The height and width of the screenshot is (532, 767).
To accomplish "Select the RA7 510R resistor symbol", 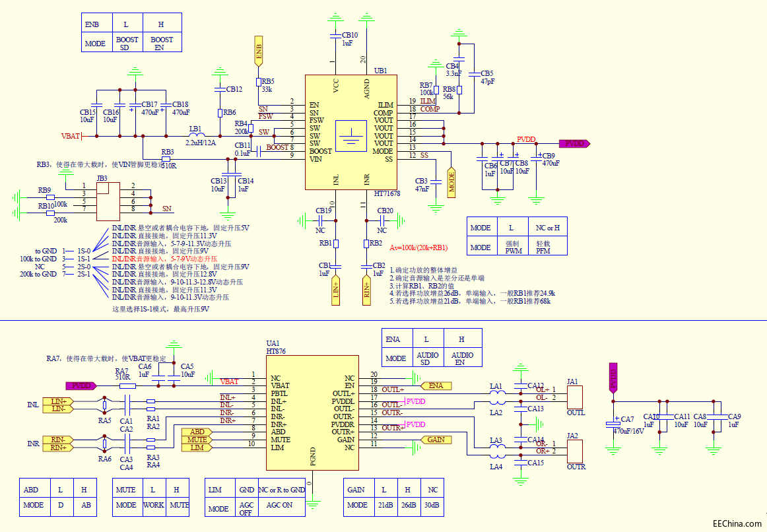I will click(127, 385).
